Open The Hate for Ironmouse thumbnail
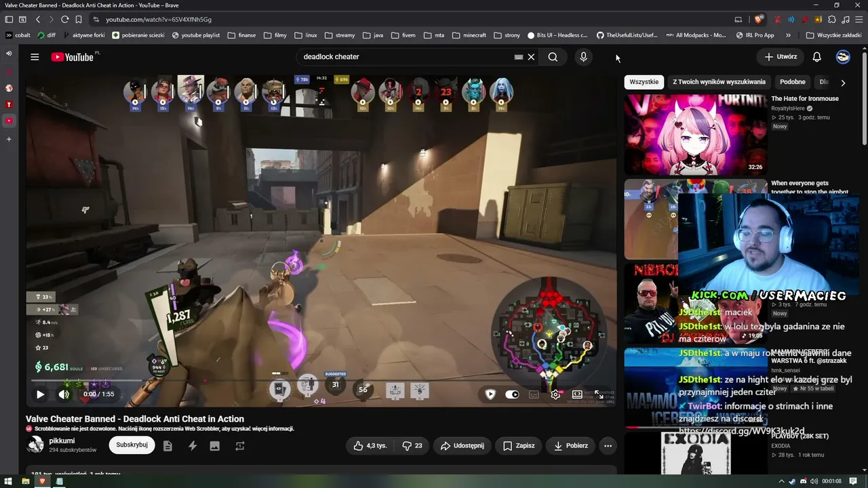 pyautogui.click(x=696, y=134)
